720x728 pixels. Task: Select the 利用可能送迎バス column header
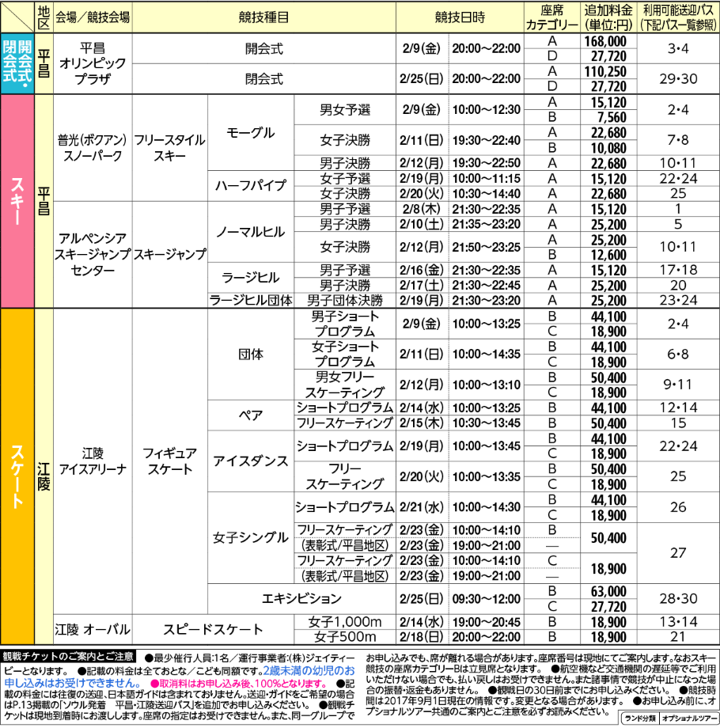click(677, 17)
